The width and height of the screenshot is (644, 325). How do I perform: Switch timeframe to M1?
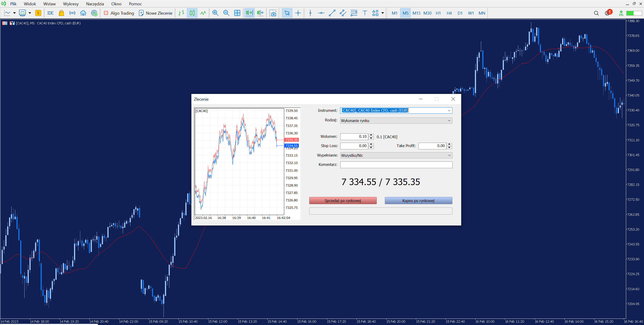(395, 13)
